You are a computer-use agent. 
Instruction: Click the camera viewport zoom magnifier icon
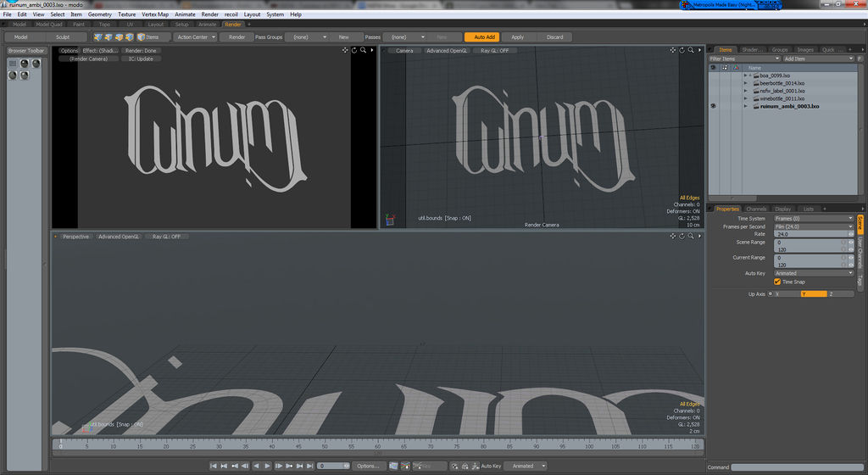tap(691, 50)
